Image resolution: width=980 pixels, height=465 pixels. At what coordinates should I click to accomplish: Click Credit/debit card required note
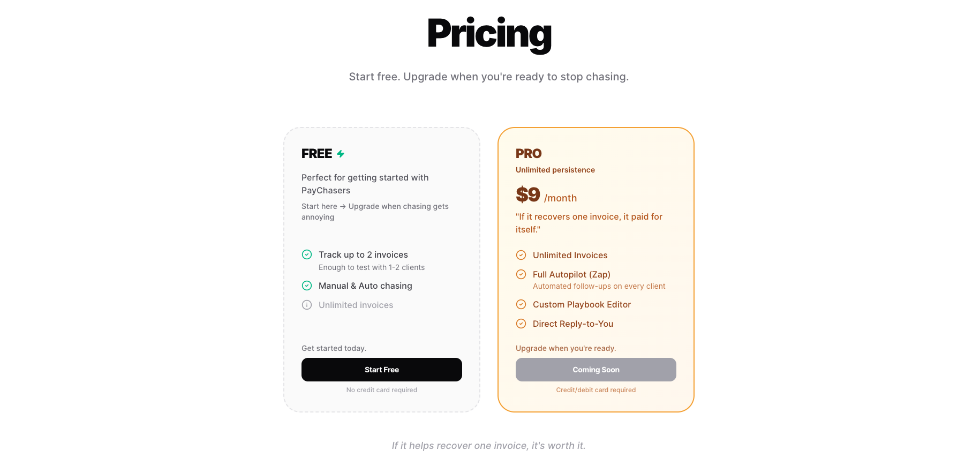(x=595, y=390)
